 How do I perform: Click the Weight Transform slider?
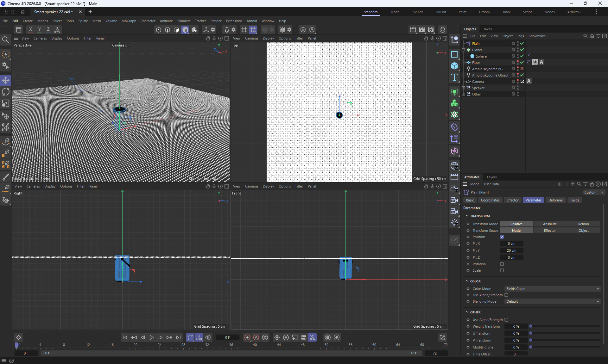[x=565, y=326]
